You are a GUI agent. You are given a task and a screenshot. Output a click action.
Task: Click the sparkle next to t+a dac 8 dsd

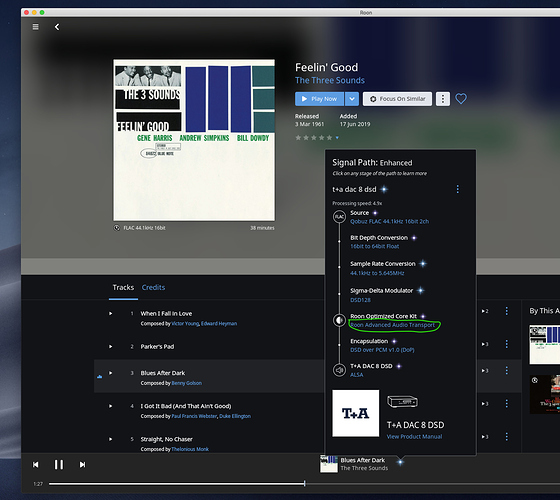pos(384,189)
